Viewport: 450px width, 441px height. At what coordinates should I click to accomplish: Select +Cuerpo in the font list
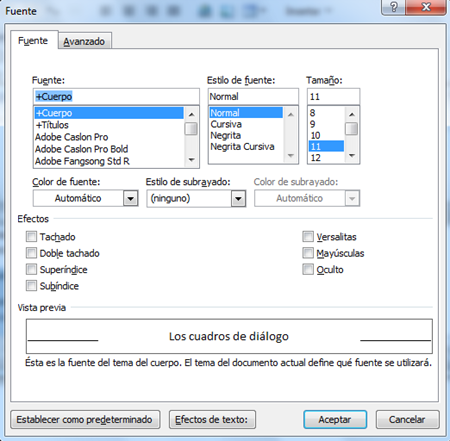click(x=109, y=113)
